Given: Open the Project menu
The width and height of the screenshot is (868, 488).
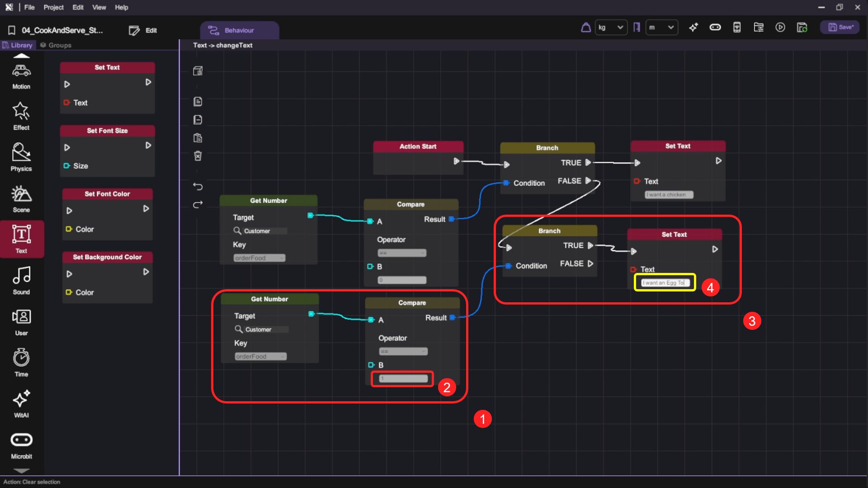Looking at the screenshot, I should (53, 7).
